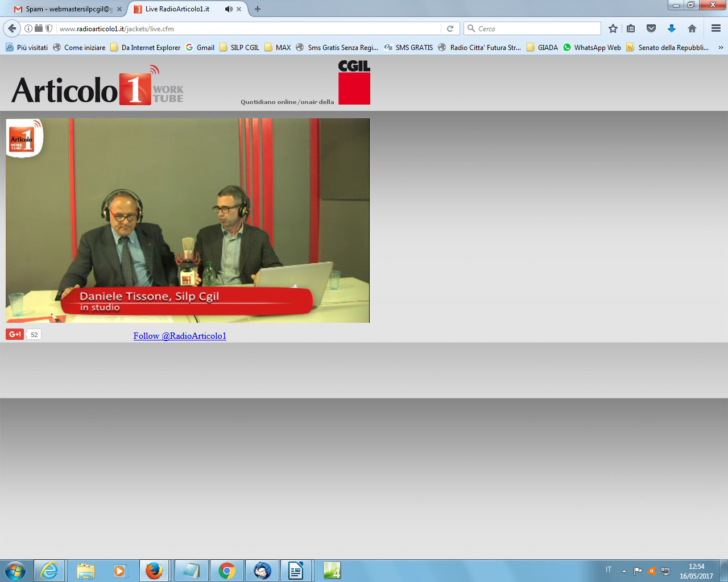The image size is (728, 582).
Task: Open the Firefox hamburger menu
Action: click(716, 28)
